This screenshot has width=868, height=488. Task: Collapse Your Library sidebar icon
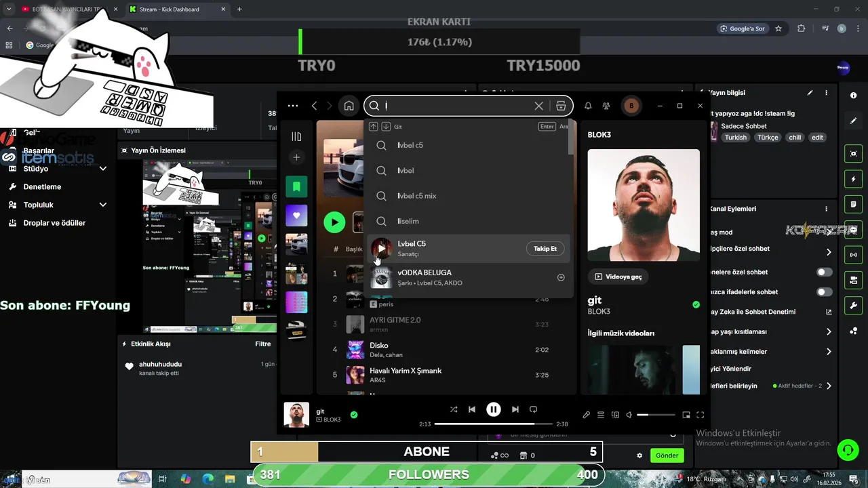[296, 136]
